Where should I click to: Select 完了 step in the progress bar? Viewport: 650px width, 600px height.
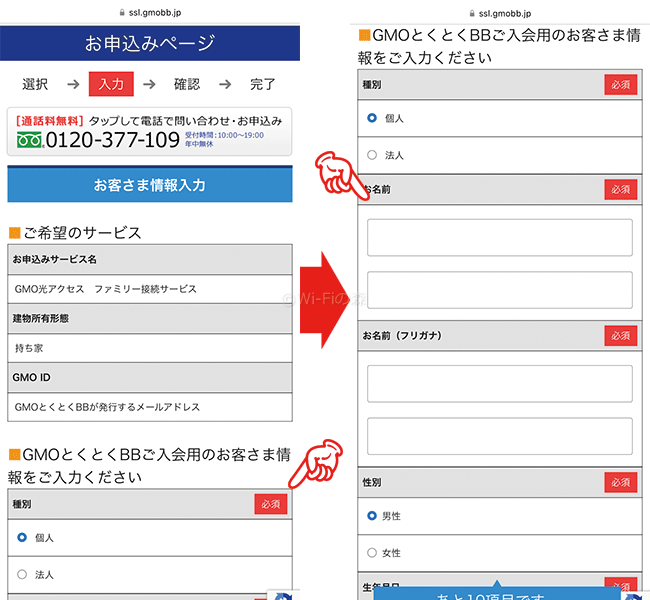pos(262,84)
